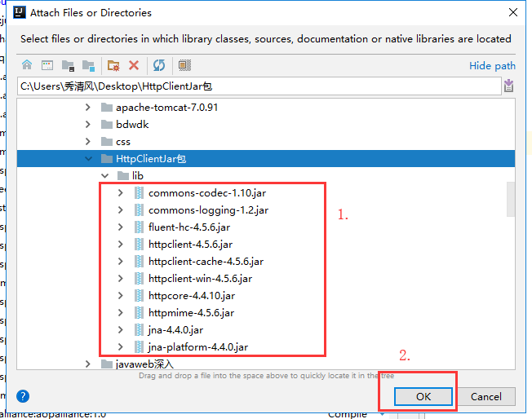Select jna-4.4.0.jar
532x419 pixels.
pos(175,329)
